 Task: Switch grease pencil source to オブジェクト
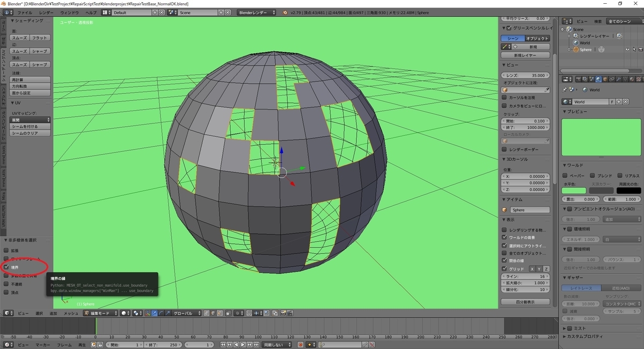pos(537,39)
